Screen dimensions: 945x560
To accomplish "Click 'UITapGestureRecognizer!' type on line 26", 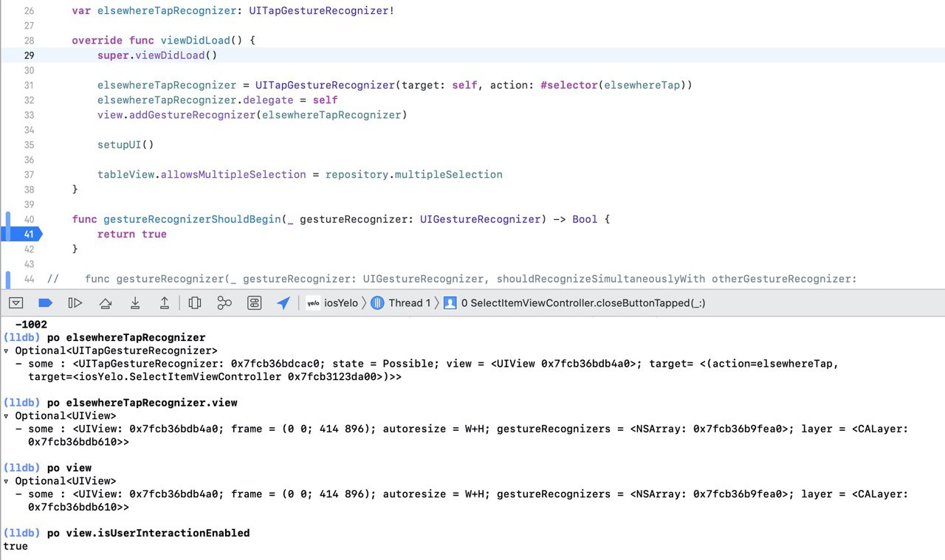I will pos(323,11).
